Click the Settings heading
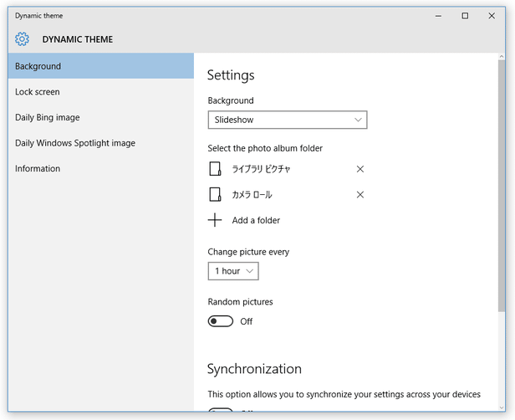Image resolution: width=515 pixels, height=420 pixels. [231, 75]
